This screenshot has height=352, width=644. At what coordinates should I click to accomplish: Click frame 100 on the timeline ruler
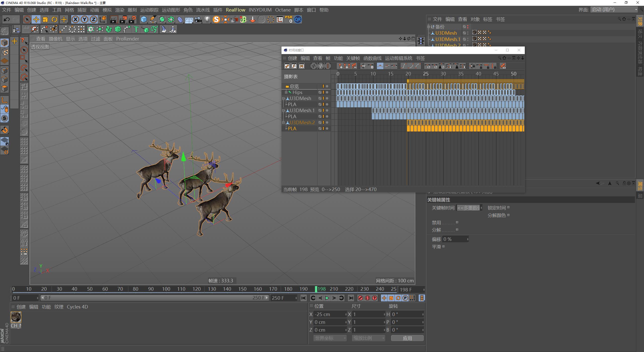(x=166, y=289)
